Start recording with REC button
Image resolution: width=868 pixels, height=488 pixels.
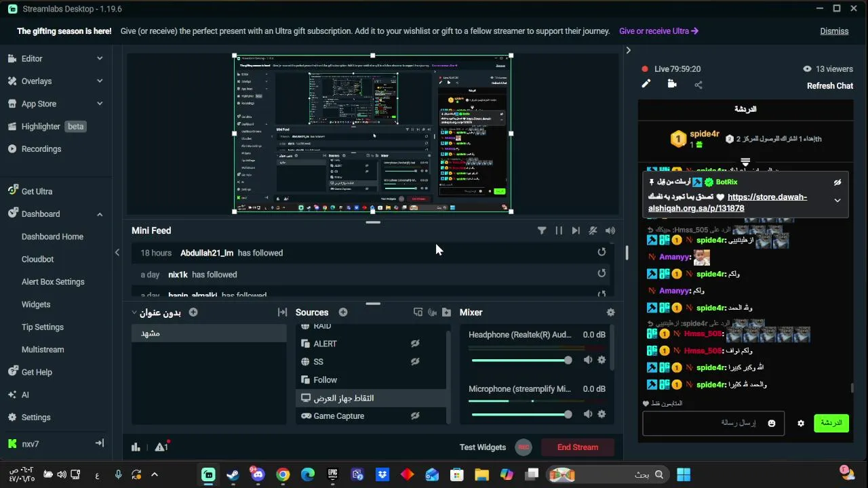(x=523, y=447)
